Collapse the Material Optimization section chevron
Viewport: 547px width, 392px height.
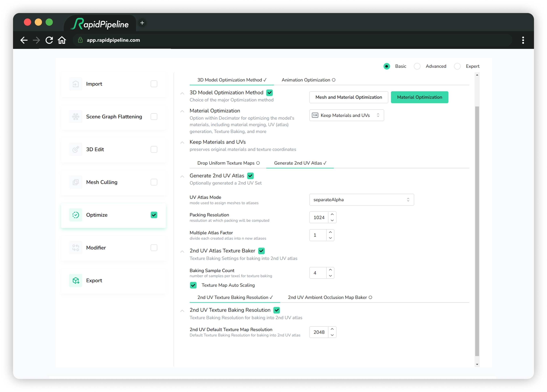[182, 111]
